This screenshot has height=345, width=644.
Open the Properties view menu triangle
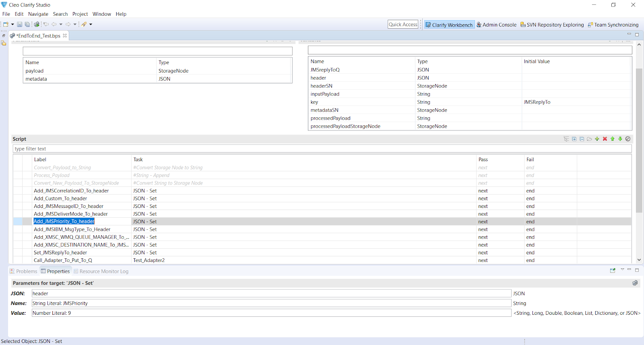(x=622, y=269)
